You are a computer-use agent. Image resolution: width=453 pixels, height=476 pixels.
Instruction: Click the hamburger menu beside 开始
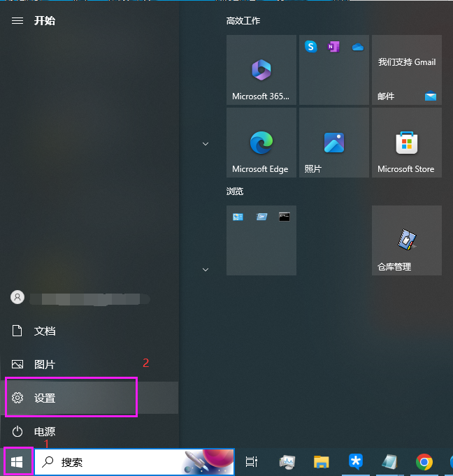click(x=17, y=21)
